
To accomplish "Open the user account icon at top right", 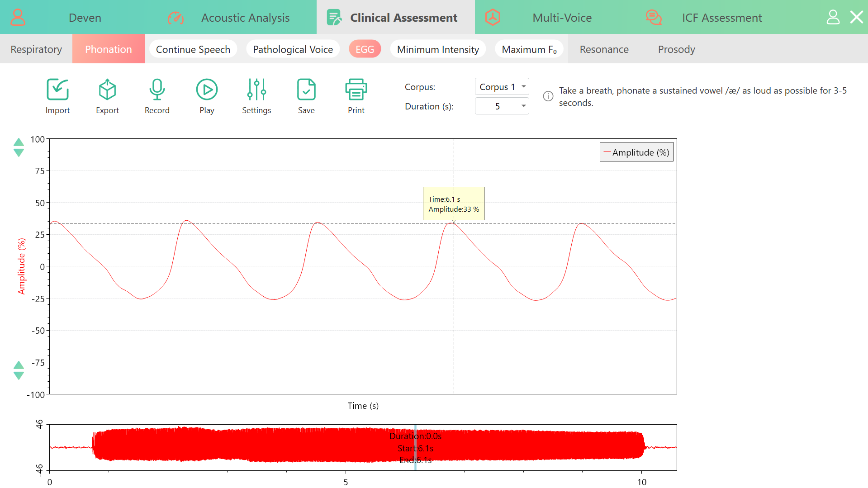I will point(833,17).
